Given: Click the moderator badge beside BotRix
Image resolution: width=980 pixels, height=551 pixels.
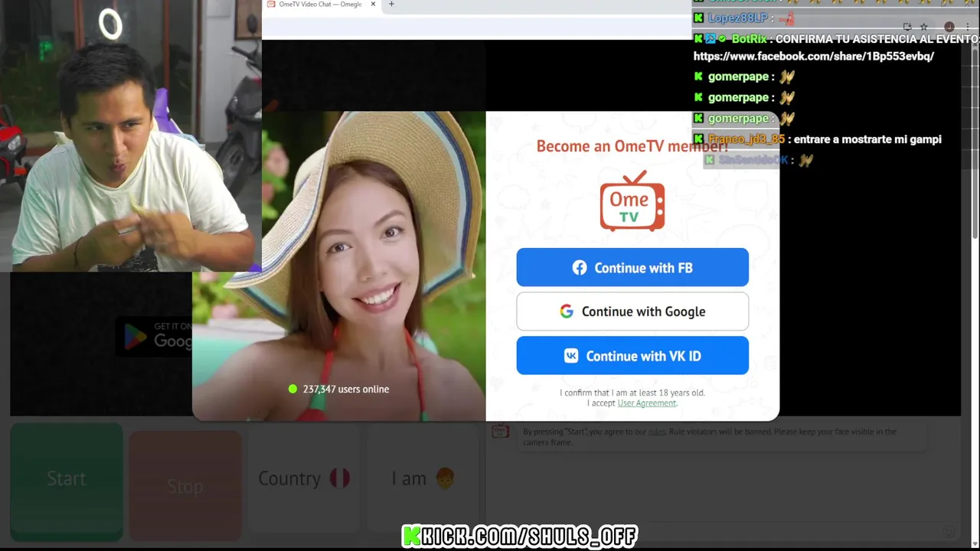Looking at the screenshot, I should tap(710, 39).
